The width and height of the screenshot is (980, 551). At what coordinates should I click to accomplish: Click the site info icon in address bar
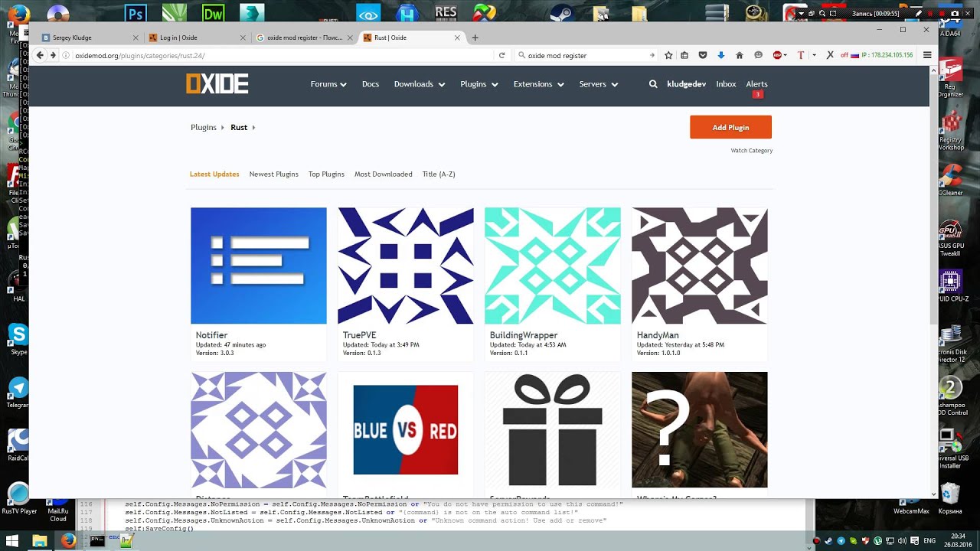click(66, 55)
